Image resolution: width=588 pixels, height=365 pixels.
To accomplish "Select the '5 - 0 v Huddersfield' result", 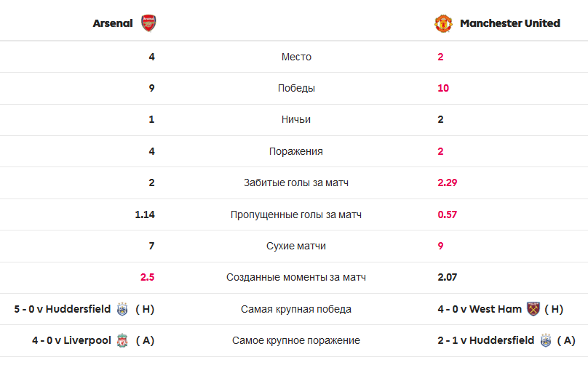I will (63, 309).
